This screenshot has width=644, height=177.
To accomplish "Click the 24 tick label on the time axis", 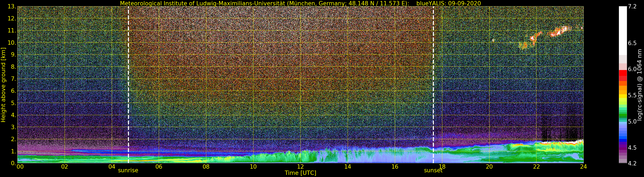I will click(583, 167).
